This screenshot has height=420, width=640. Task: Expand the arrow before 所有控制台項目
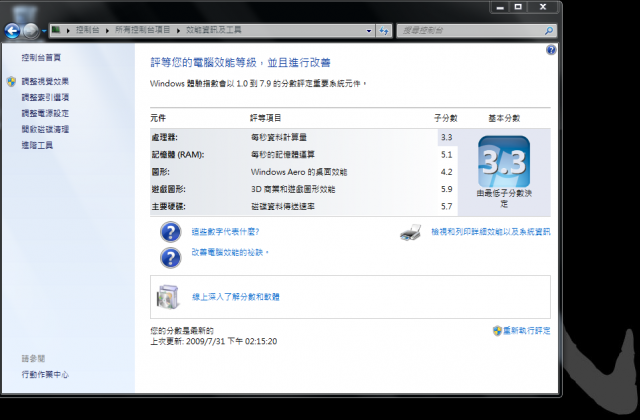pos(107,30)
